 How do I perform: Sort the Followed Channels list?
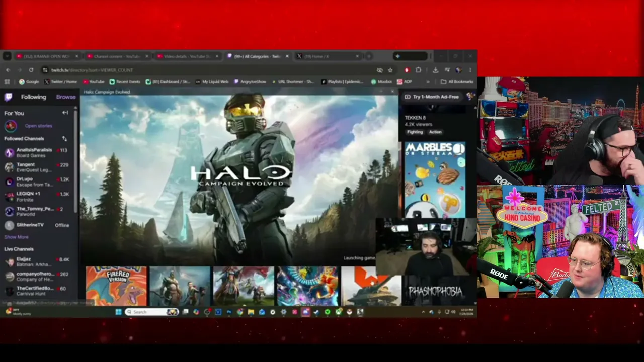tap(64, 138)
